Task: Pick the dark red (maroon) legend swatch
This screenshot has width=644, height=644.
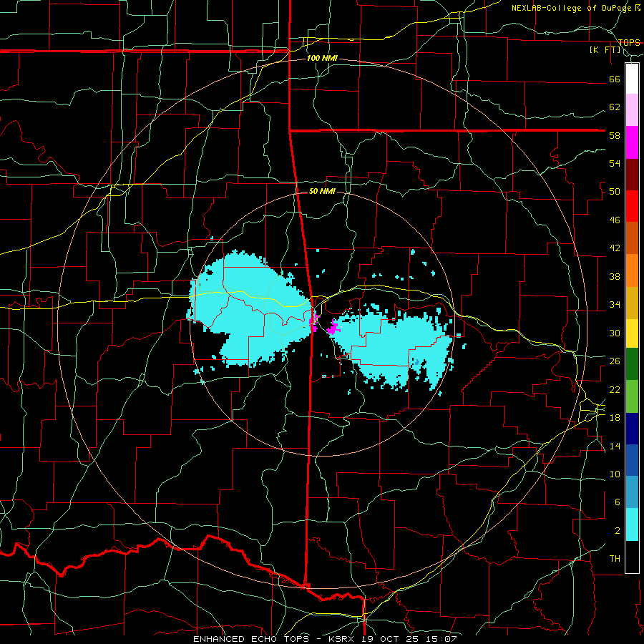Action: click(632, 175)
